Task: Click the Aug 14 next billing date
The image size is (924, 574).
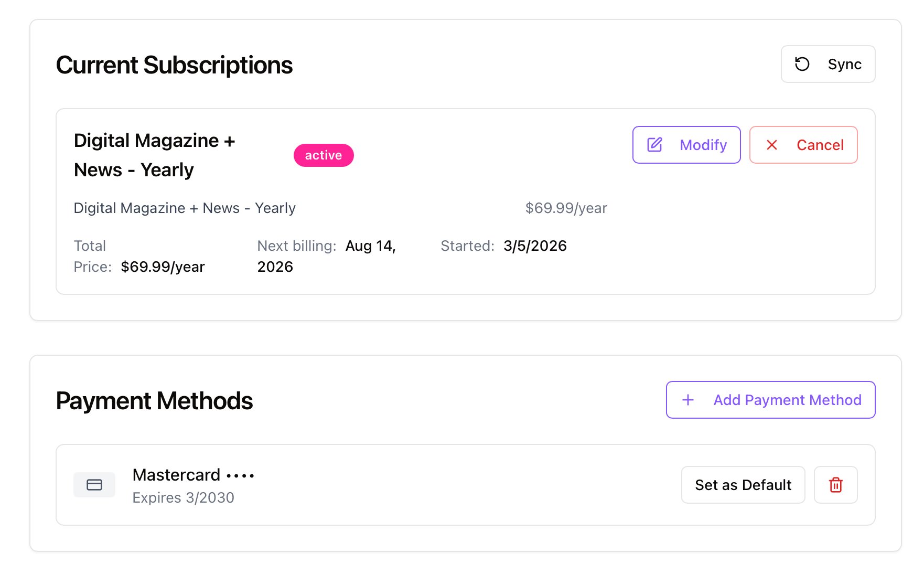Action: click(x=370, y=246)
